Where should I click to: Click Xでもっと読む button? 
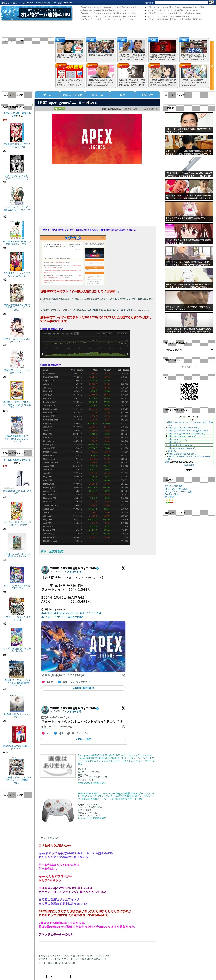[83, 739]
